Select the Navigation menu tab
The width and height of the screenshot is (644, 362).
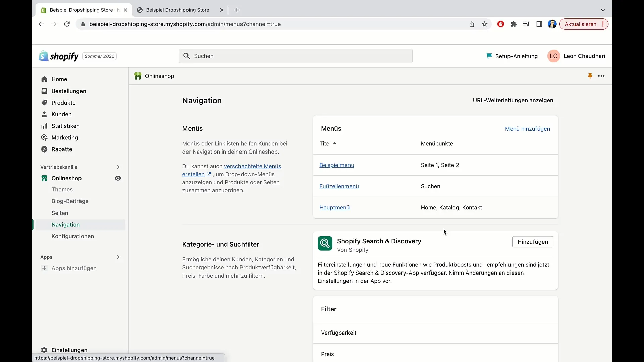point(65,224)
